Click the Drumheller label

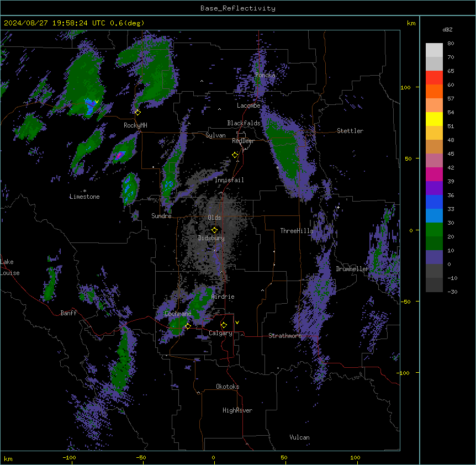point(352,269)
